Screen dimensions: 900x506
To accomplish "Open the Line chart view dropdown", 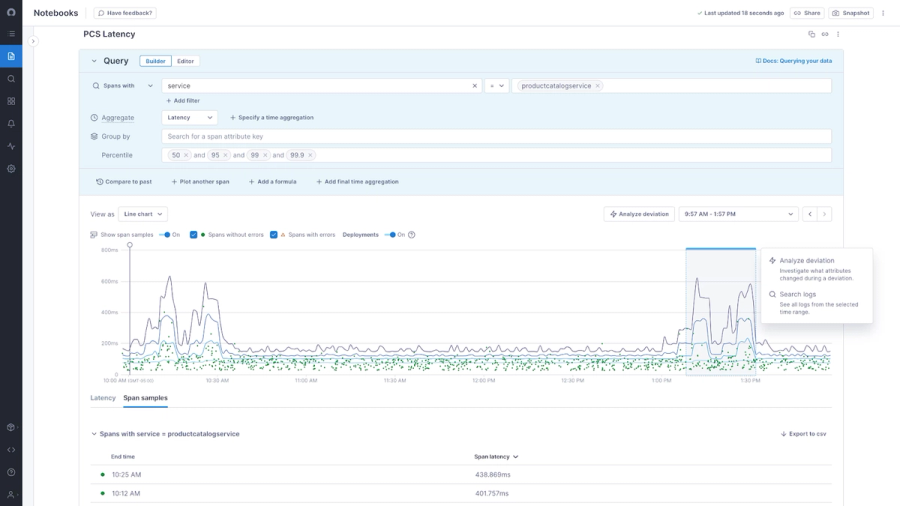I will [143, 214].
